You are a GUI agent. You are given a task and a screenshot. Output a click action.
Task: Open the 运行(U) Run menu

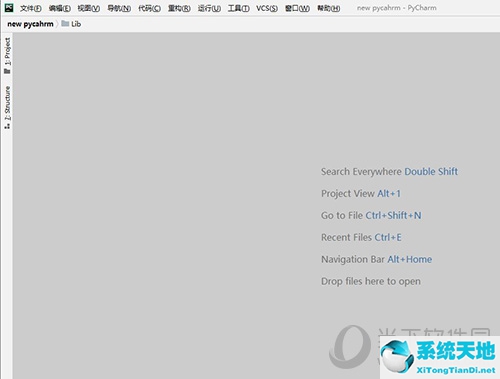click(209, 8)
